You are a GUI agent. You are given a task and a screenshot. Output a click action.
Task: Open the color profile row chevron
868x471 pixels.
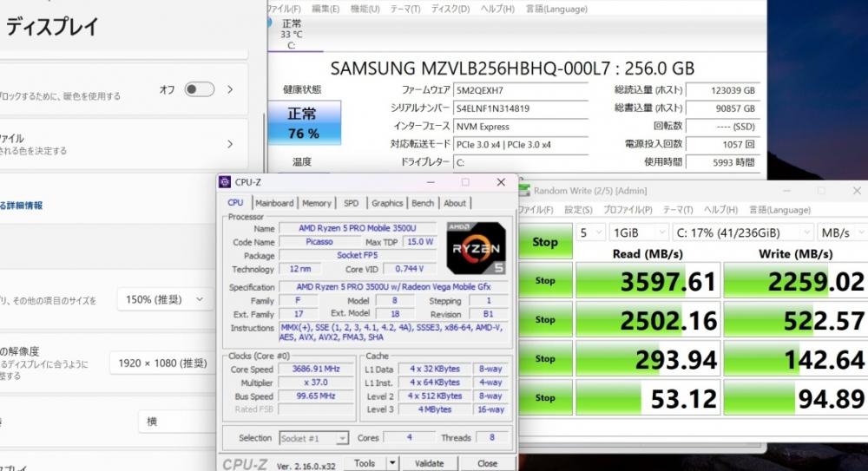tap(230, 144)
